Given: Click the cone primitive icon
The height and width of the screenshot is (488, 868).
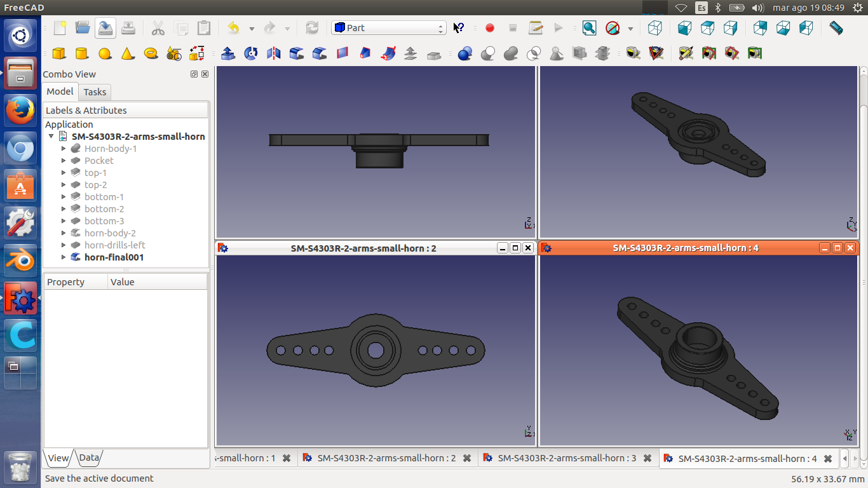Looking at the screenshot, I should 128,53.
